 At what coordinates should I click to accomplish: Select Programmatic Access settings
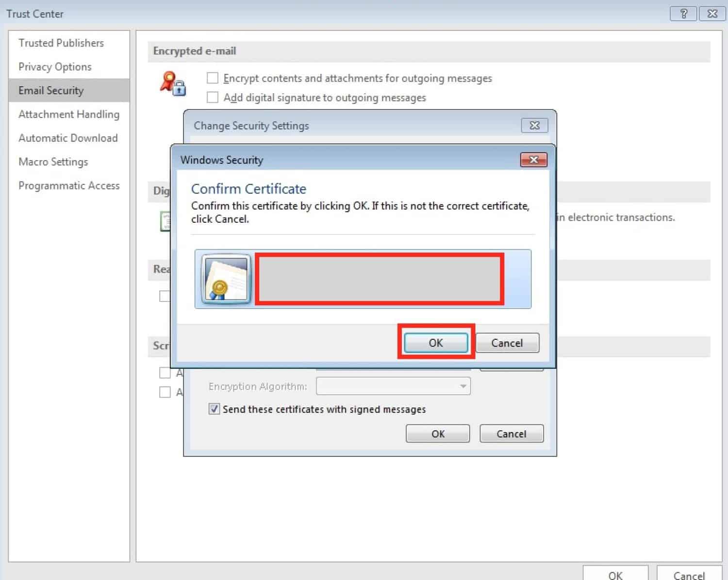click(x=69, y=185)
